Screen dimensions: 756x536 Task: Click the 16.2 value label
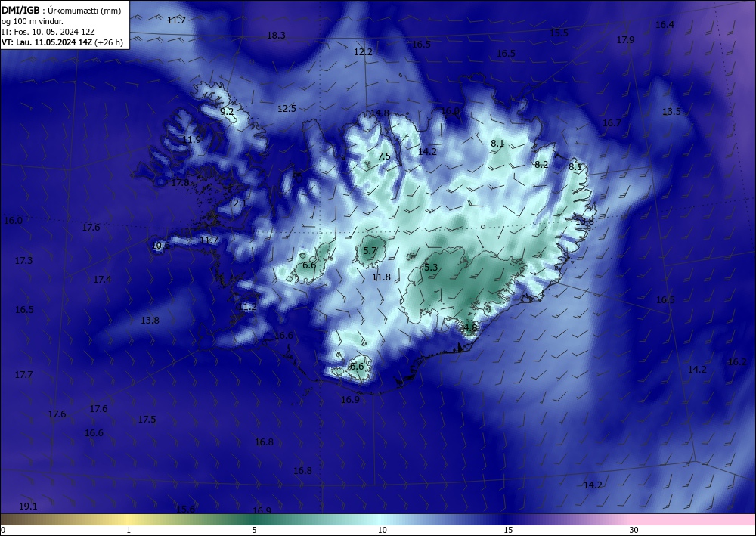pyautogui.click(x=736, y=362)
